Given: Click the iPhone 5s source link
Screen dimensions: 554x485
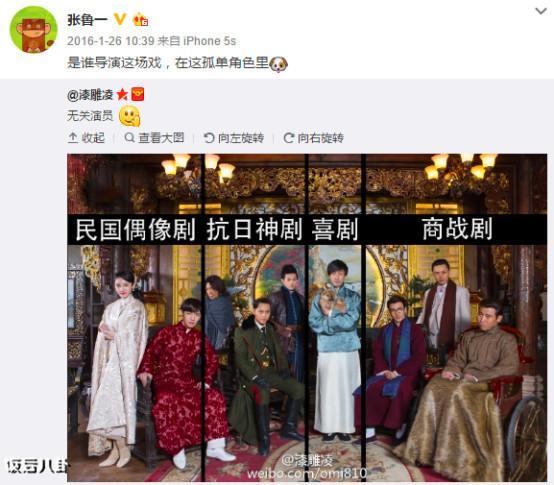Looking at the screenshot, I should pos(210,41).
